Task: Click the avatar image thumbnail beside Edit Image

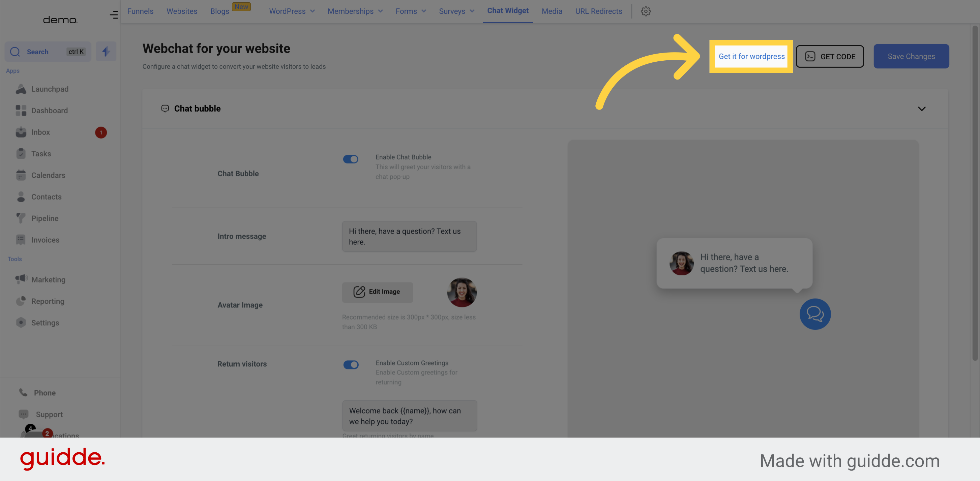Action: (462, 292)
